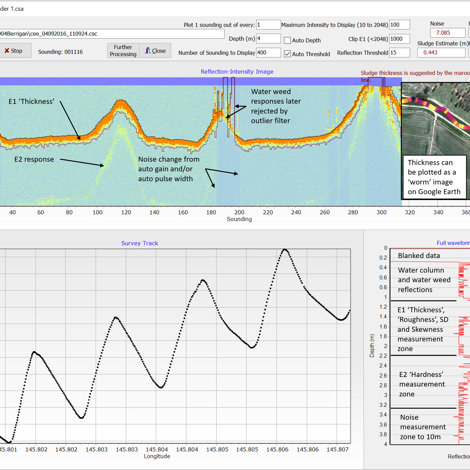This screenshot has height=470, width=470.
Task: Click the file path field ending .csc
Action: (x=112, y=34)
